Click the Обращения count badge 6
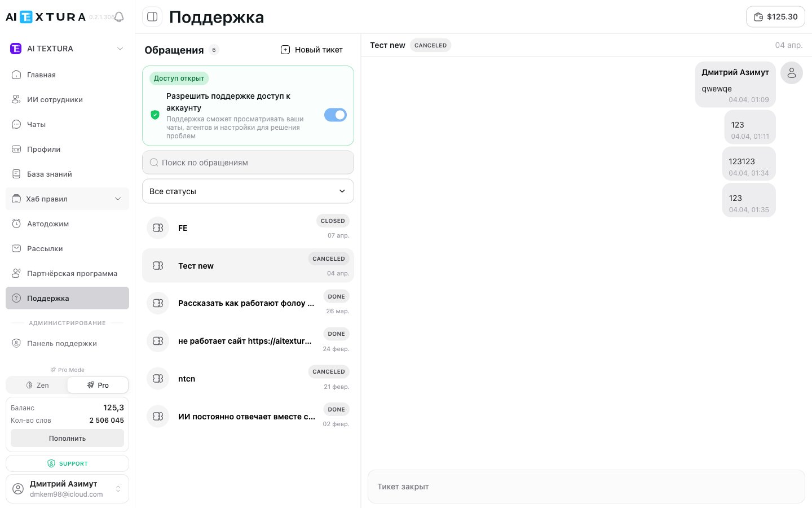 coord(214,50)
